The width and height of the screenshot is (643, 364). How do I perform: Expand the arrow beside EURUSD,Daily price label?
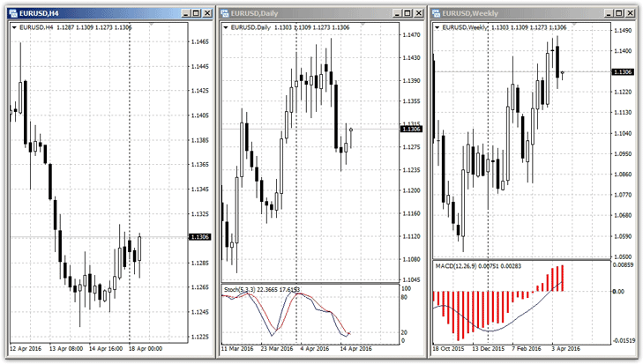pyautogui.click(x=226, y=27)
